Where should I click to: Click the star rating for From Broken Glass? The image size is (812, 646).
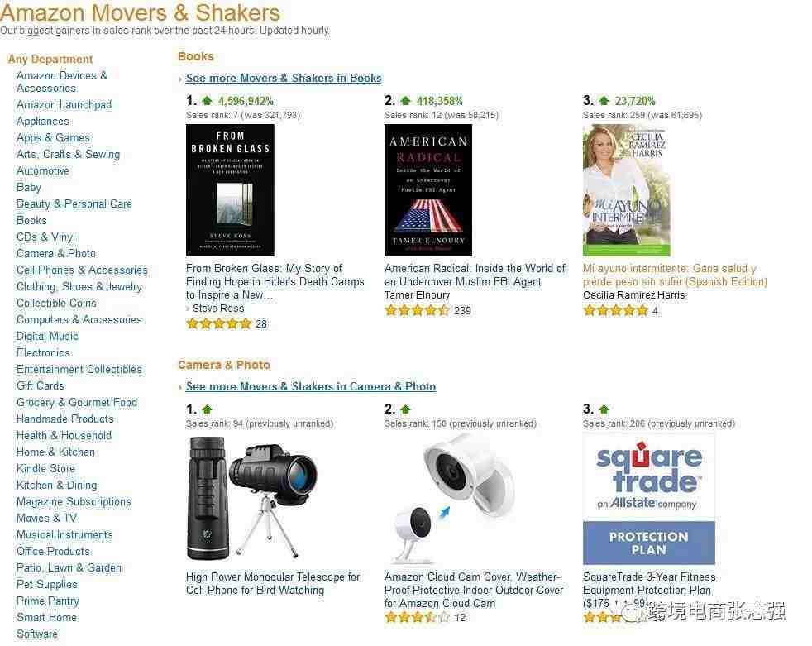pyautogui.click(x=218, y=323)
